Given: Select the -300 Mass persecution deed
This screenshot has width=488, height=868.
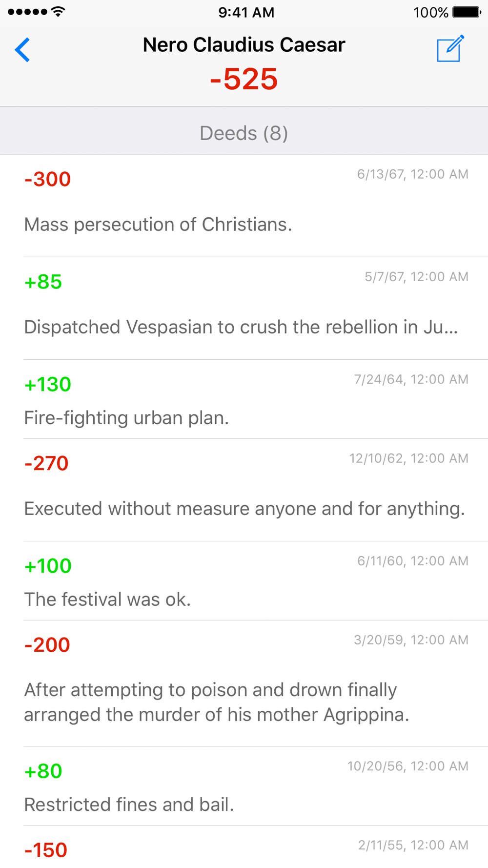Looking at the screenshot, I should click(x=244, y=206).
